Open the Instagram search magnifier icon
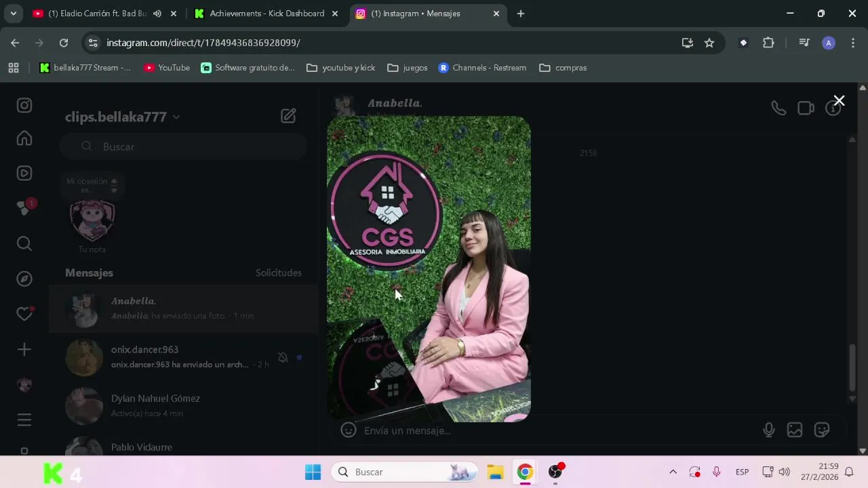This screenshot has width=868, height=488. pos(24,244)
